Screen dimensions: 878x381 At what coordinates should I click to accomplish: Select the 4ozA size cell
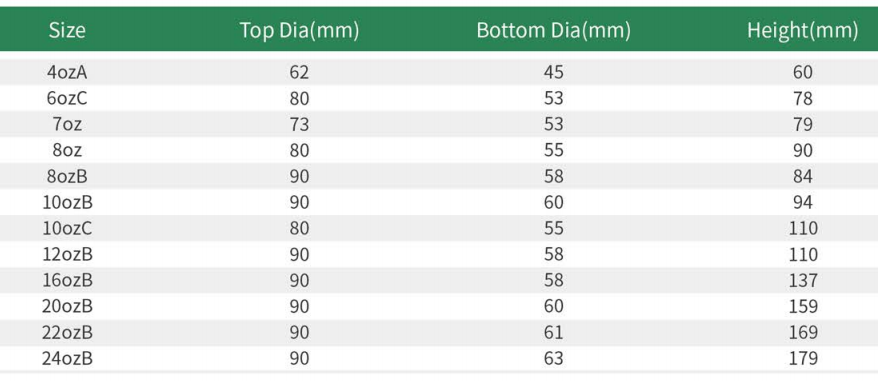67,72
